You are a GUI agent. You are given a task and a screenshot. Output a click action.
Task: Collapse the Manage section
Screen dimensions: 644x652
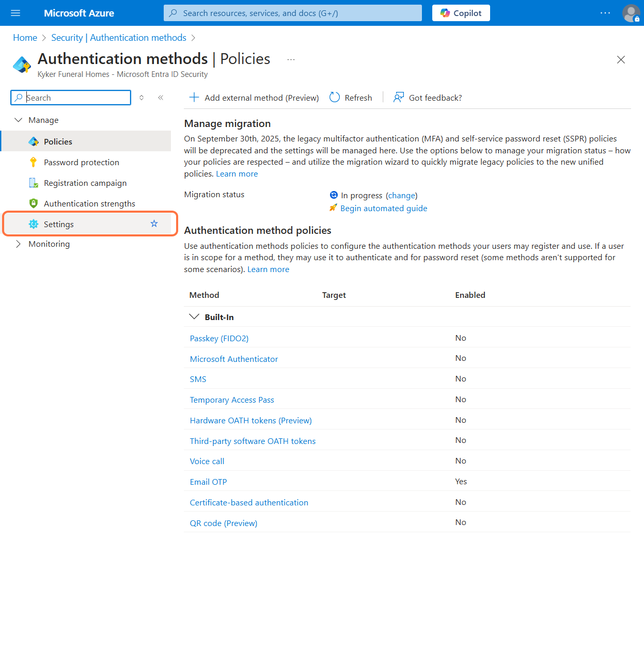19,119
